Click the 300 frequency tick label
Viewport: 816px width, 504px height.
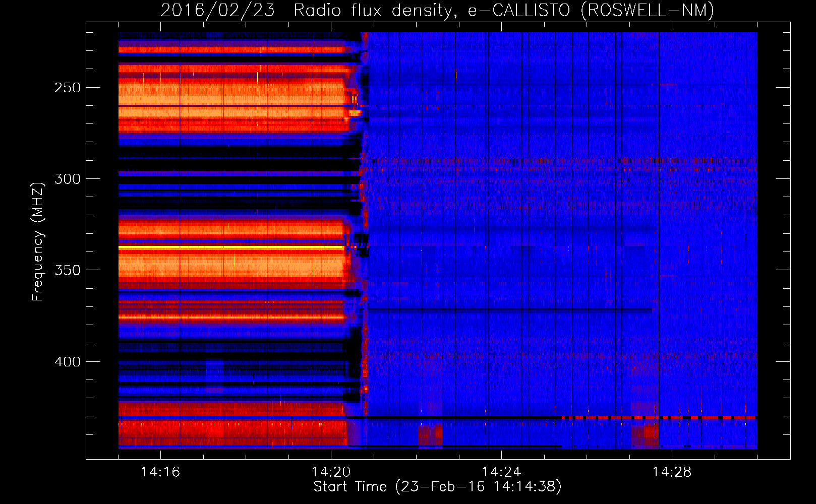(68, 179)
